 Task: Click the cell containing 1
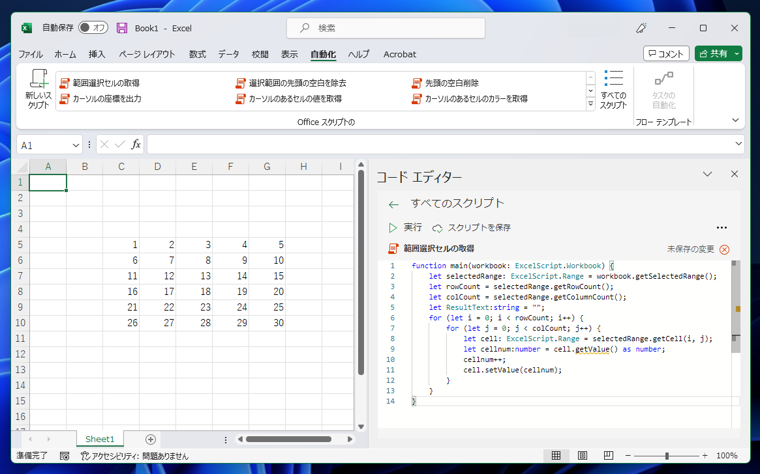[121, 245]
